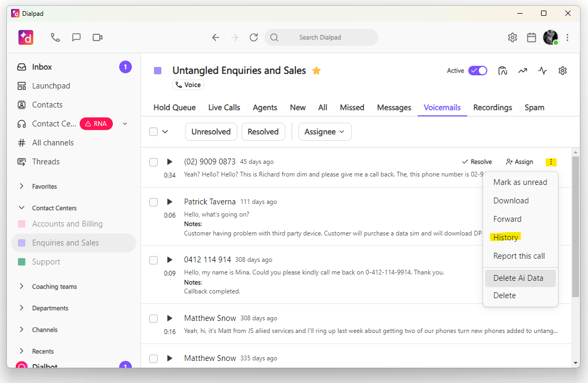Open the clipboard playbook icon in header

pos(503,71)
